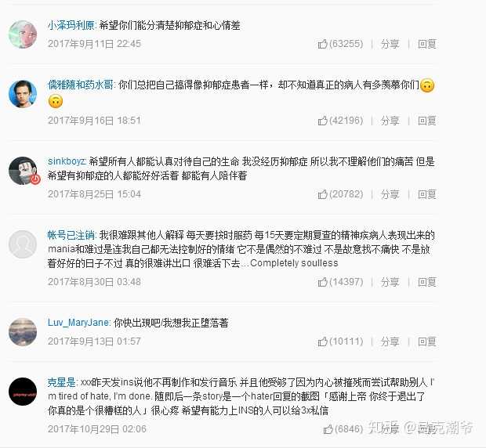This screenshot has width=486, height=448.
Task: Open username link Luv_MaryJane
Action: tap(78, 323)
